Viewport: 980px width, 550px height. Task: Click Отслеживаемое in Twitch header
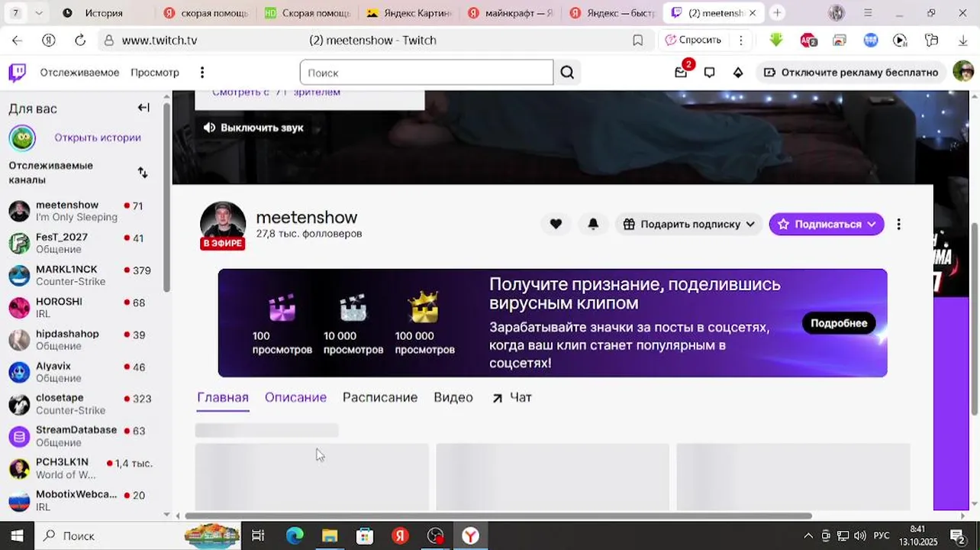(x=79, y=73)
